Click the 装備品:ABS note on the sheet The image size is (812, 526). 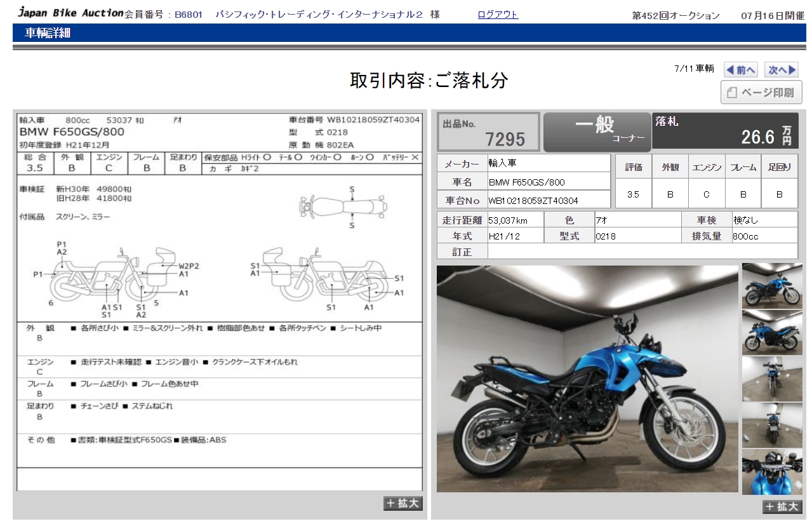click(204, 440)
